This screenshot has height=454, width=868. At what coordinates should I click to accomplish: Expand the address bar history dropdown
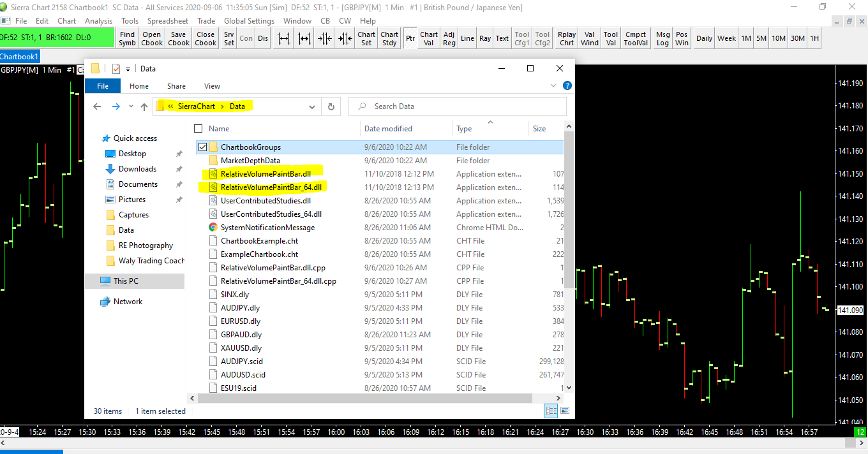312,106
